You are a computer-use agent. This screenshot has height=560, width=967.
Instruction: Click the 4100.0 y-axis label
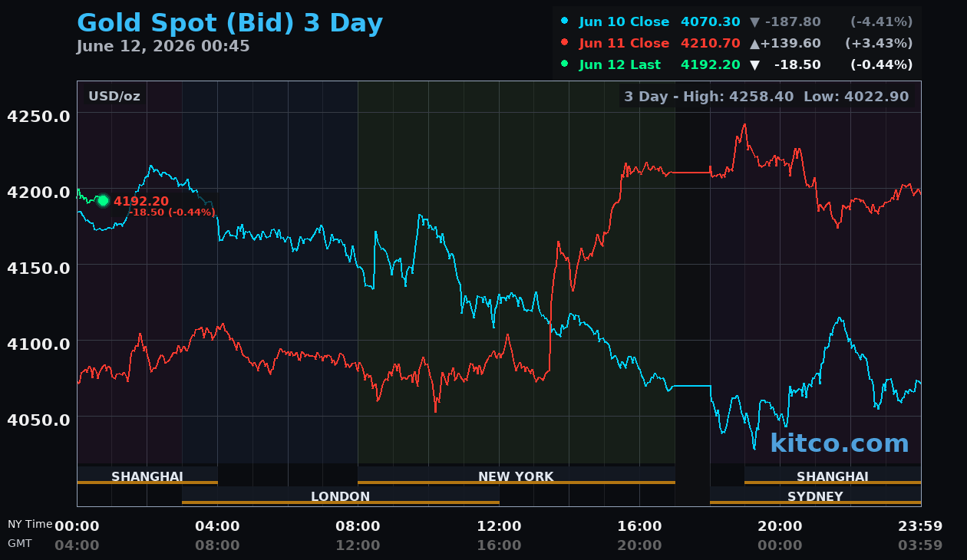(38, 344)
